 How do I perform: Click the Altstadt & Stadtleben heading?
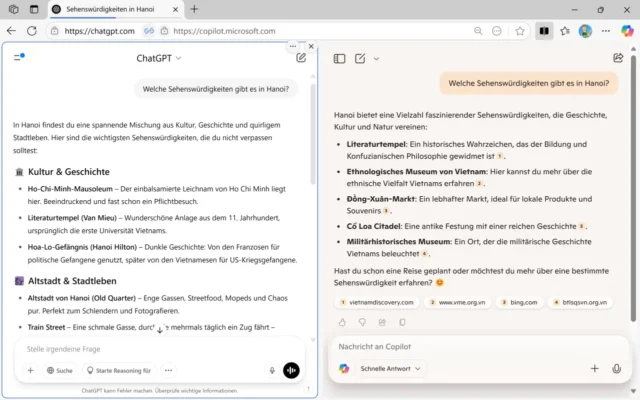point(72,281)
